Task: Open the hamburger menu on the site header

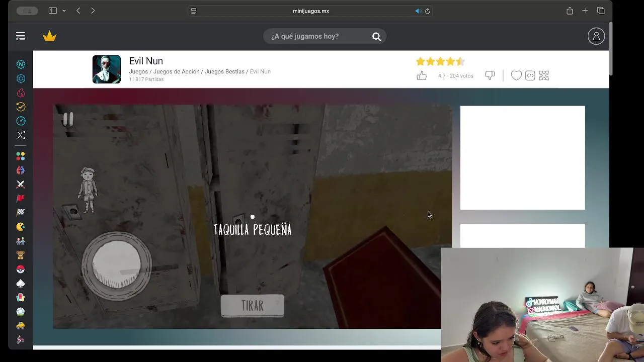Action: (20, 36)
